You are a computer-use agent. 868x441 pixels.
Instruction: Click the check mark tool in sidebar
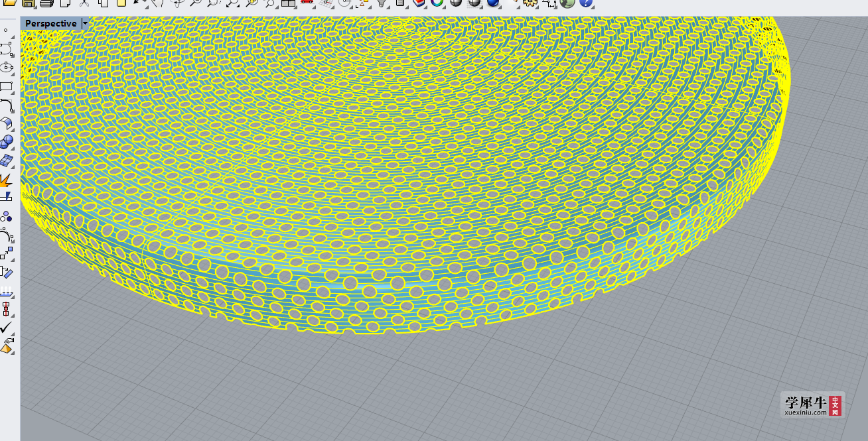point(6,328)
